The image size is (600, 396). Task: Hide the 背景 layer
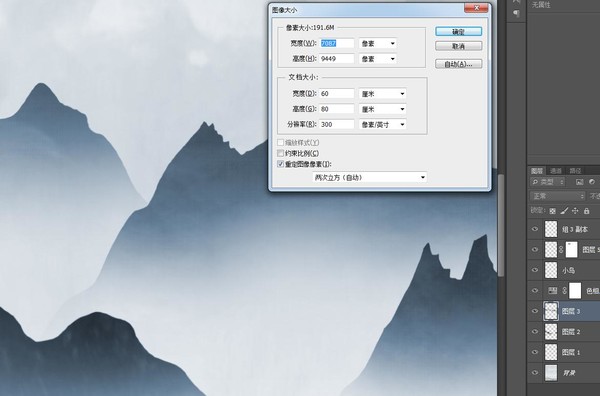pos(535,373)
